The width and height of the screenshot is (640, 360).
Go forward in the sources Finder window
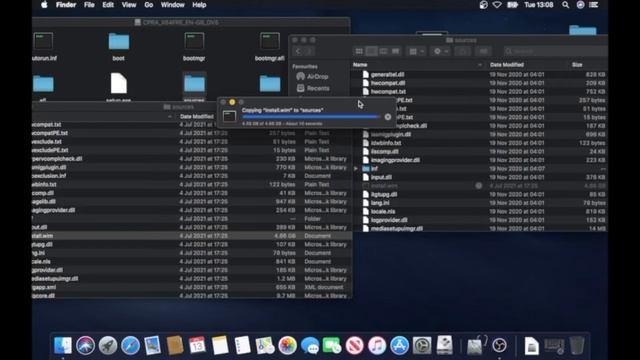[309, 51]
